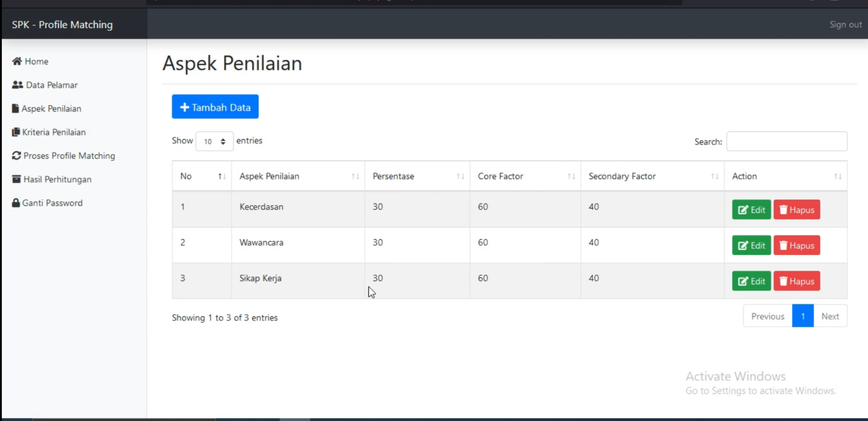This screenshot has height=421, width=868.
Task: Click the Aspek Penilaian file icon
Action: pos(15,108)
